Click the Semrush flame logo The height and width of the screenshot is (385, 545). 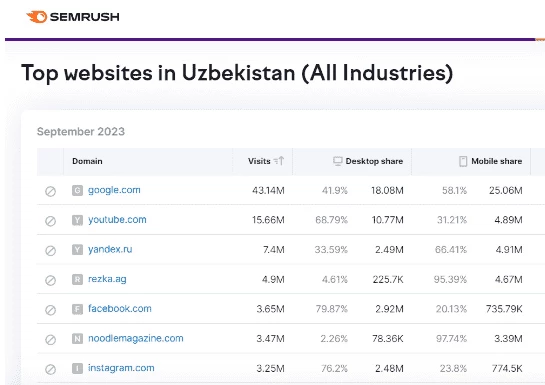(36, 17)
